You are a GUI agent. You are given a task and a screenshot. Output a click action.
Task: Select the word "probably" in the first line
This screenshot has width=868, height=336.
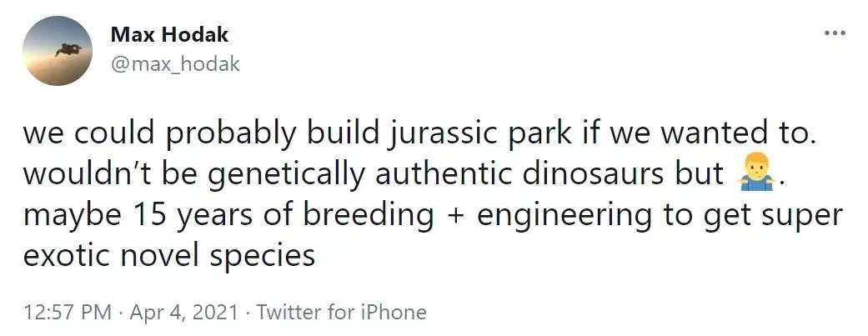point(230,135)
